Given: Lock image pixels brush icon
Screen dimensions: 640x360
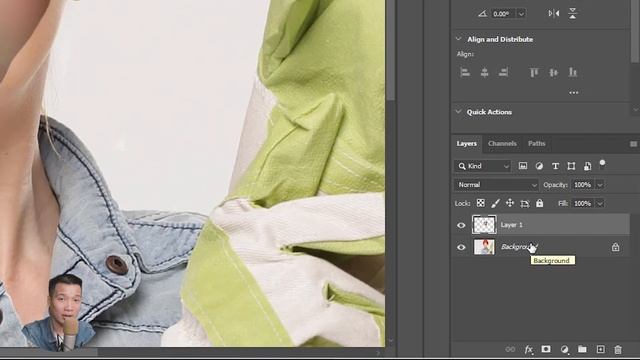Looking at the screenshot, I should click(x=495, y=203).
